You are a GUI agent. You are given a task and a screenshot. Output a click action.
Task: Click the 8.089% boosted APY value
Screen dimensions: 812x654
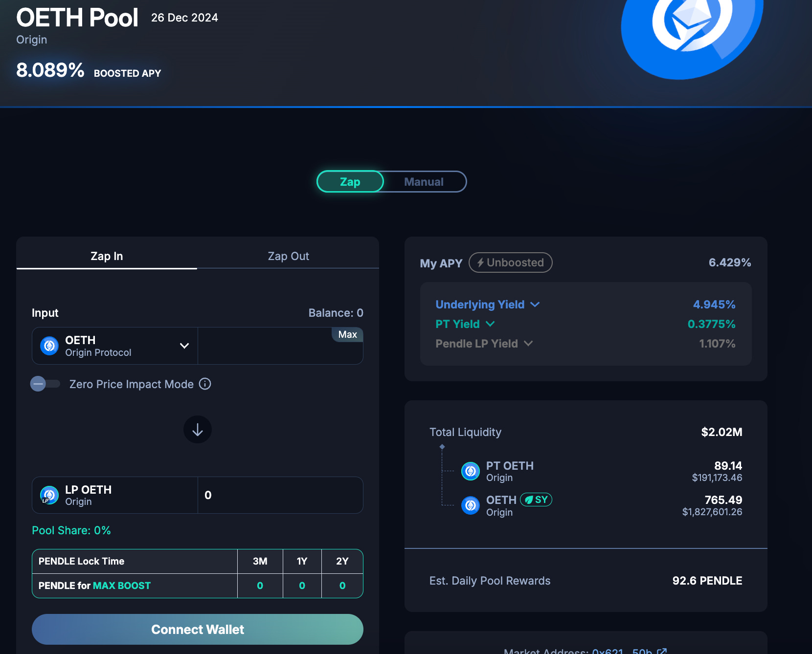tap(50, 70)
